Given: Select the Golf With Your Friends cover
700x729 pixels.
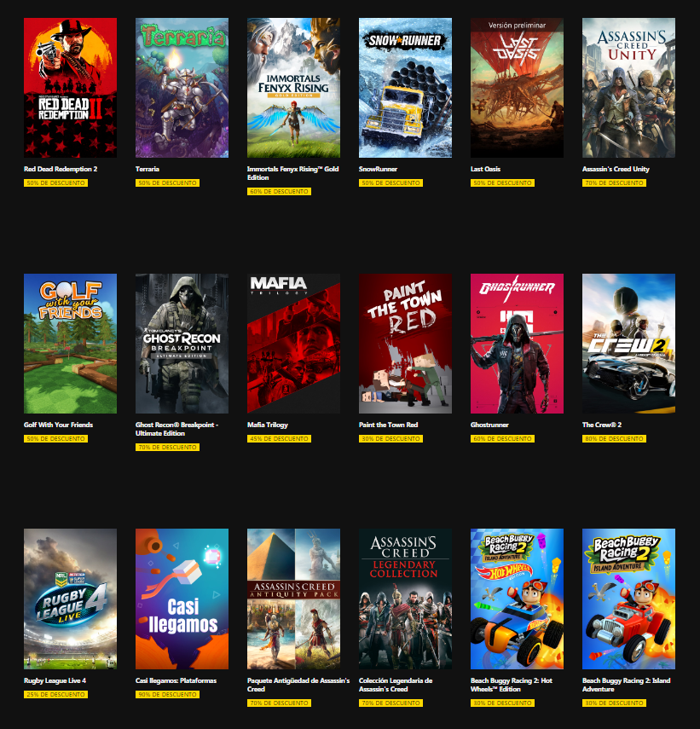Looking at the screenshot, I should tap(70, 344).
